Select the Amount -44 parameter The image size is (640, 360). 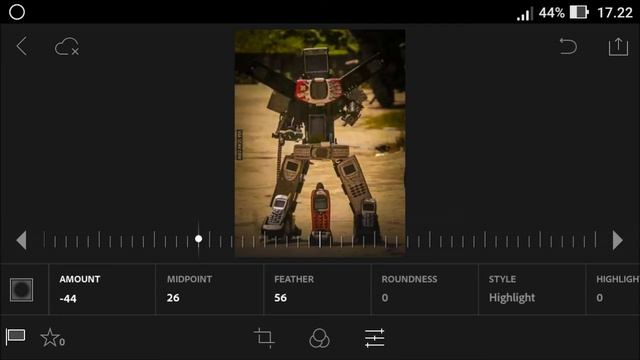click(102, 289)
